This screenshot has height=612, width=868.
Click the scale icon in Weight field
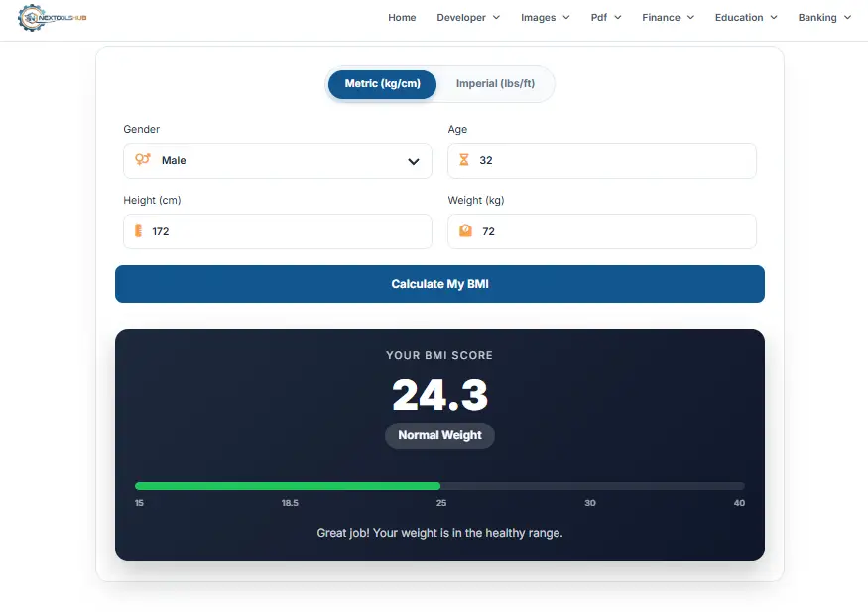click(465, 231)
